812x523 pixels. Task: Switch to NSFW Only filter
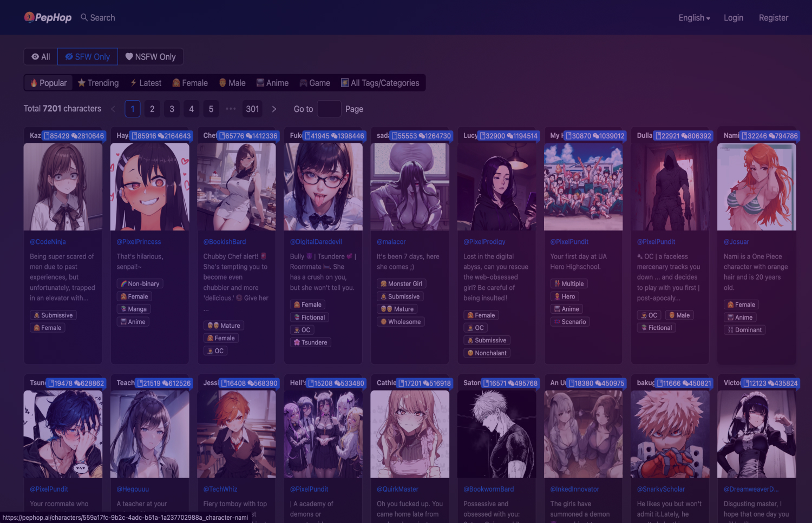click(x=150, y=57)
